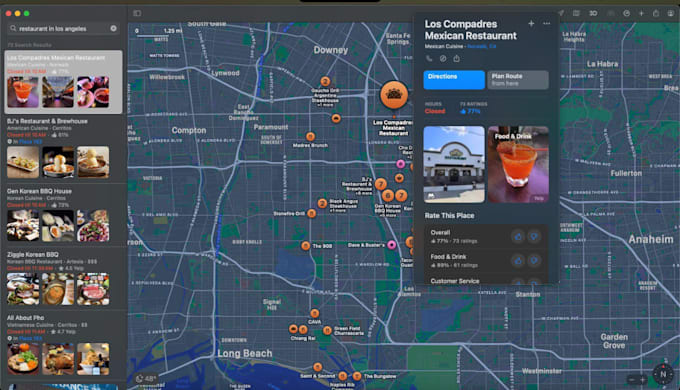
Task: Open the Norwalk, CA location link
Action: pos(482,46)
